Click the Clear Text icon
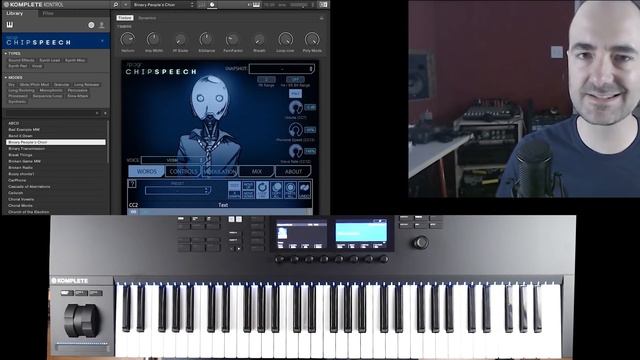Image resolution: width=640 pixels, height=360 pixels. [x=262, y=190]
